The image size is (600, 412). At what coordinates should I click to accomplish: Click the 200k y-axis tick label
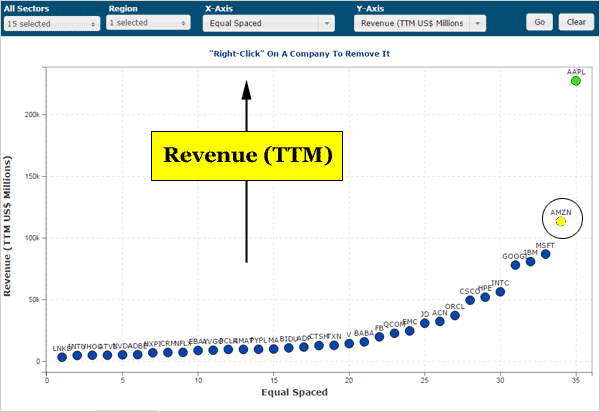[32, 114]
